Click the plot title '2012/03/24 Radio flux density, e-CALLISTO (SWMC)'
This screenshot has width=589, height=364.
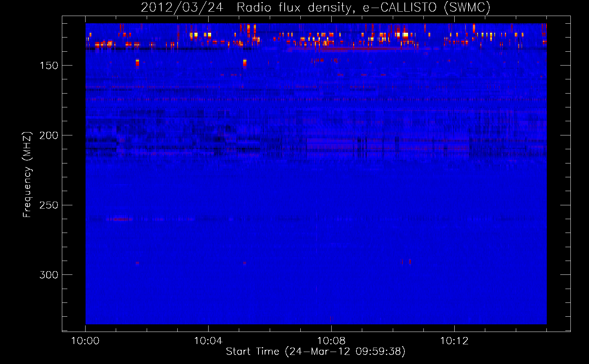click(316, 7)
